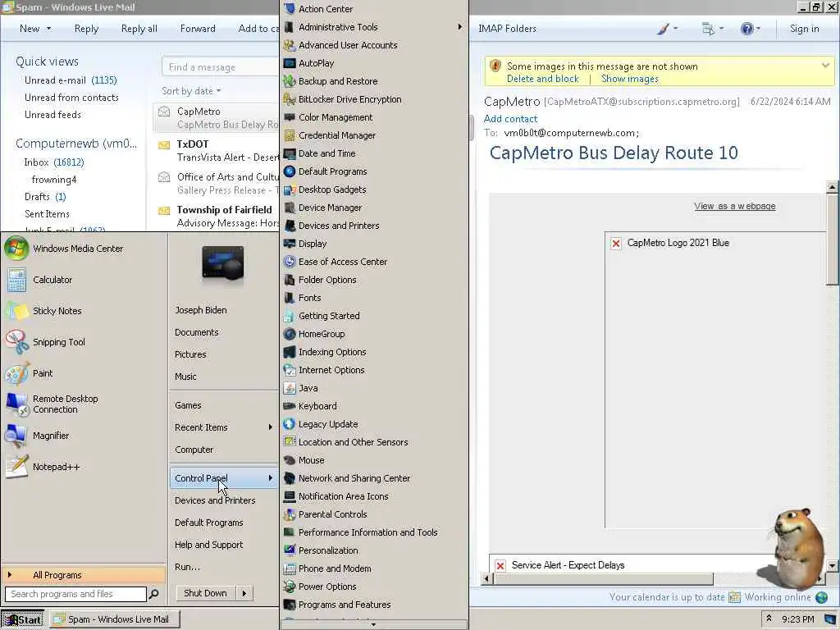Open All Programs in Start menu

coord(84,575)
